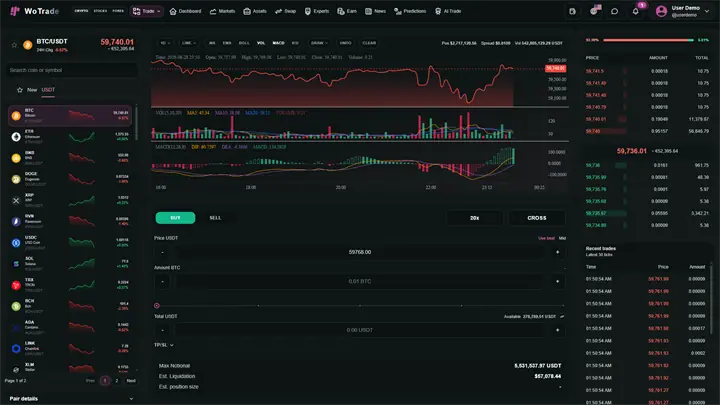
Task: Click the WoTrade logo icon
Action: 15,11
